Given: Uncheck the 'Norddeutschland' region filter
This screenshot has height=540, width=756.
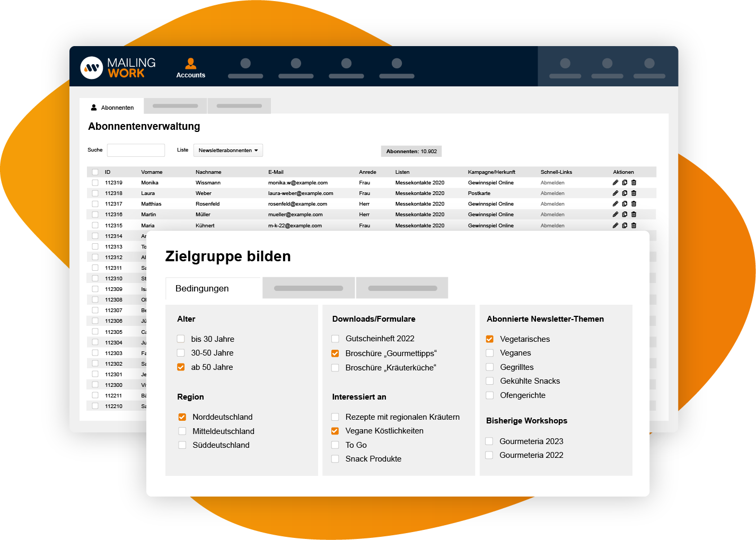Looking at the screenshot, I should (182, 417).
